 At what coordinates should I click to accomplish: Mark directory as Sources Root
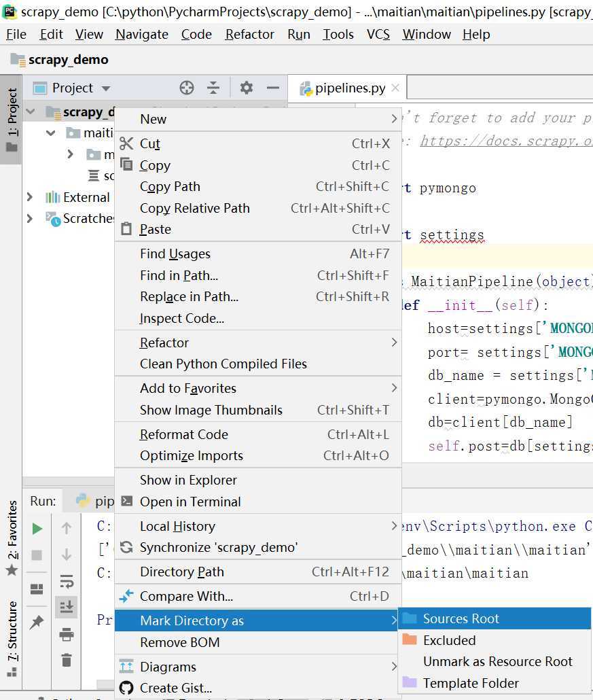click(495, 618)
